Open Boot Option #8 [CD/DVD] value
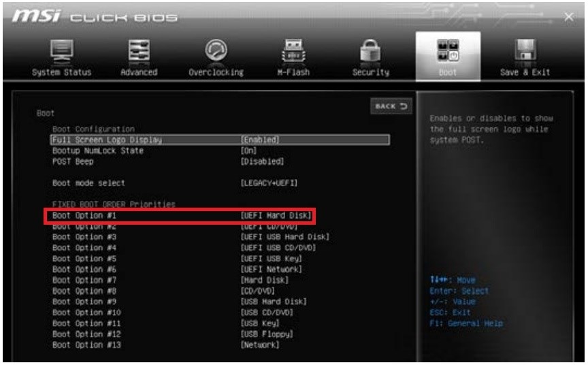This screenshot has width=588, height=365. click(258, 291)
